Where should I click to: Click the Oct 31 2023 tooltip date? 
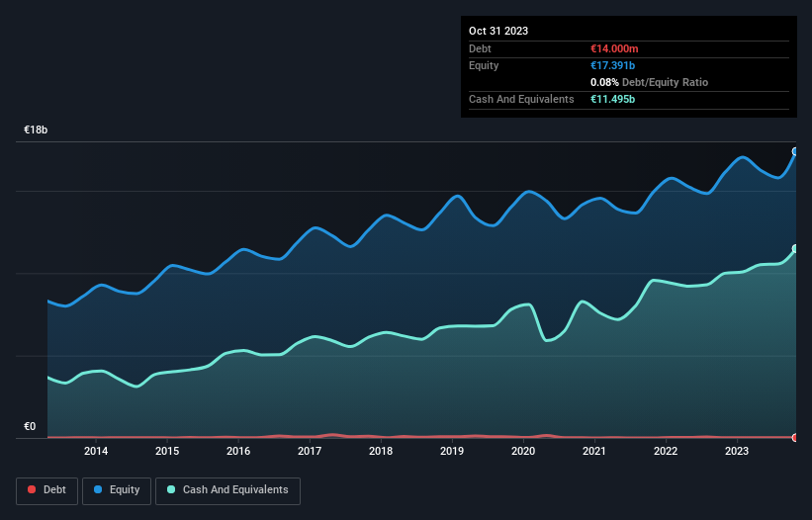coord(498,31)
